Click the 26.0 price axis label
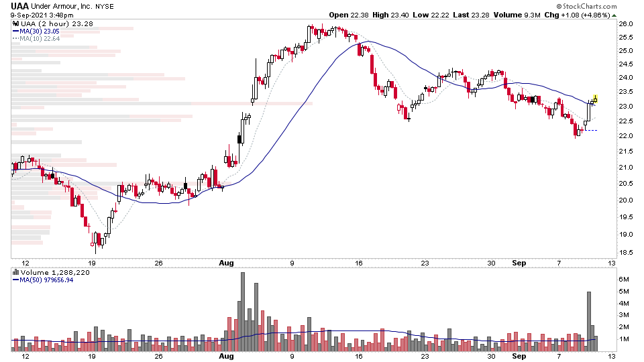Screen dimensions: 644x362 pos(625,24)
